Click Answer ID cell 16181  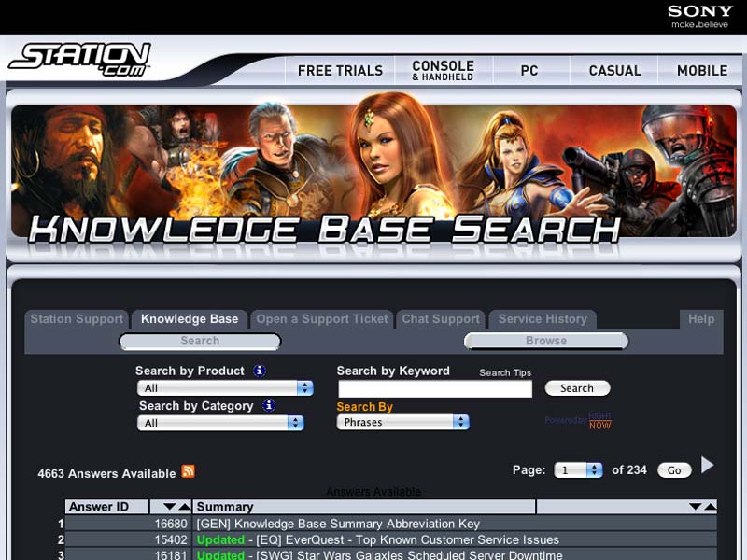coord(128,554)
